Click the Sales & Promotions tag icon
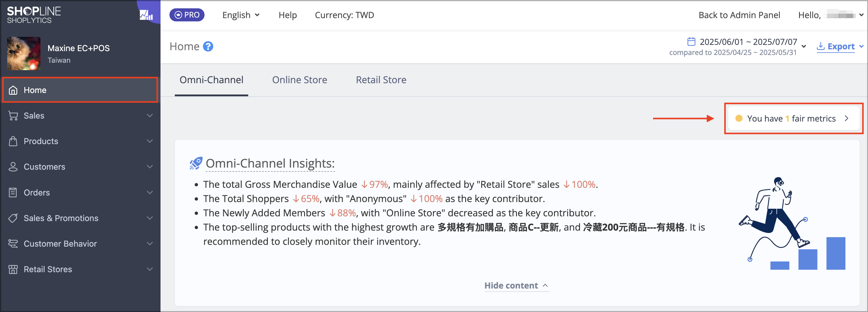868x312 pixels. point(13,218)
